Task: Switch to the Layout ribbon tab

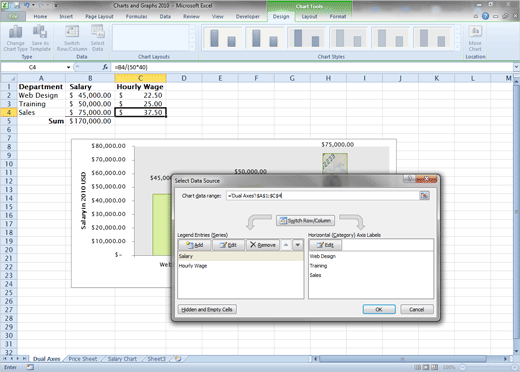Action: [x=309, y=16]
